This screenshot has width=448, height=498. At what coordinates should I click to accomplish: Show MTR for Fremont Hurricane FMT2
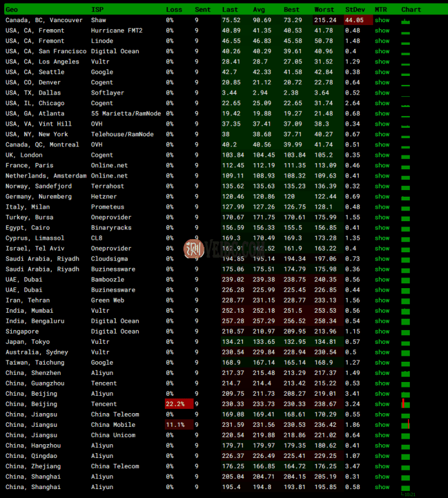(382, 30)
